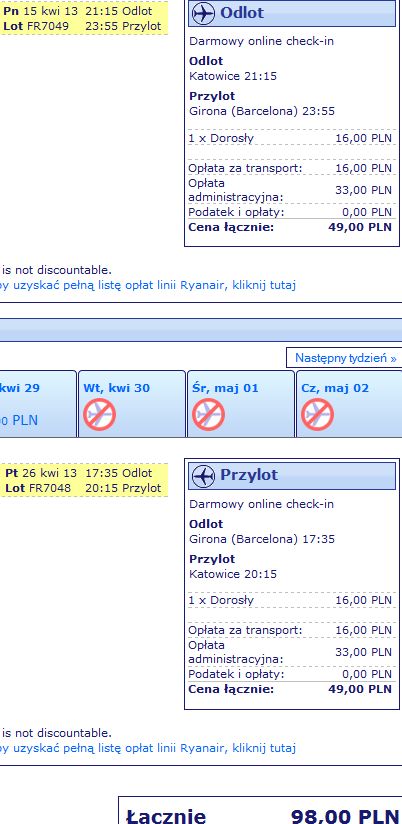The width and height of the screenshot is (402, 824).
Task: Open Ryanair fees link under the departure flight
Action: (x=148, y=285)
